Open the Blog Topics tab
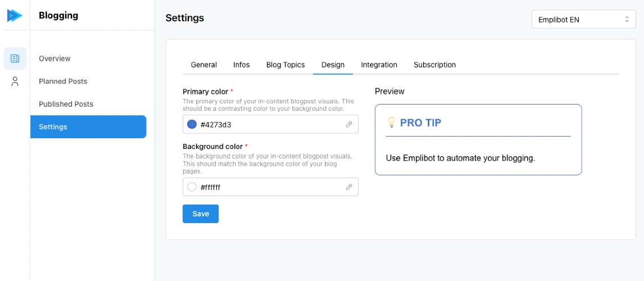Screen dimensions: 644x281 click(x=285, y=65)
